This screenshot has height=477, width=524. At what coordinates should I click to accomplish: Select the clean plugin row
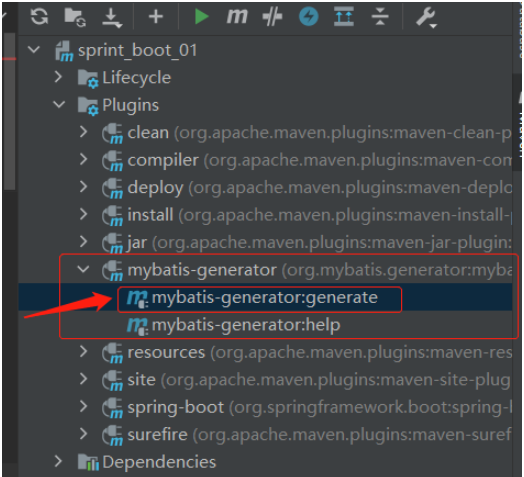[x=265, y=133]
